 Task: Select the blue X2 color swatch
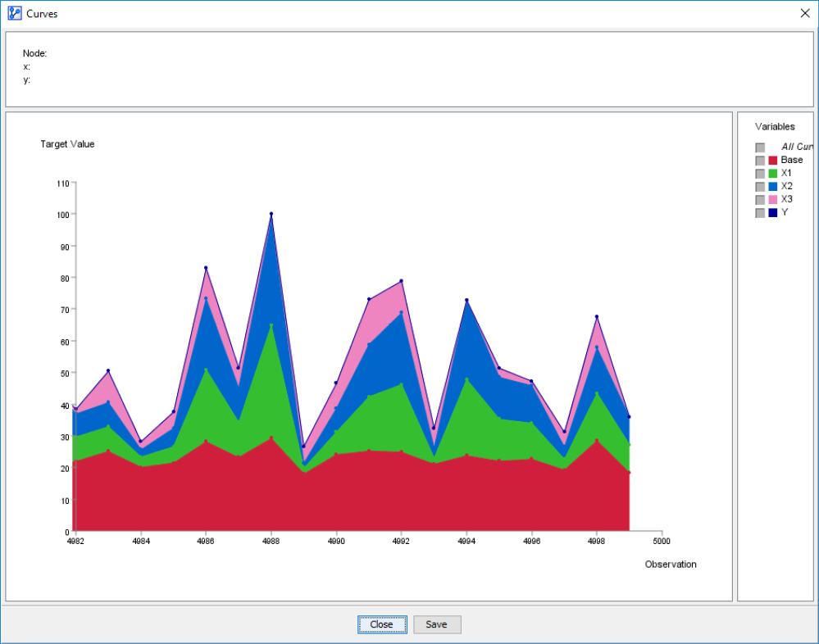[772, 187]
